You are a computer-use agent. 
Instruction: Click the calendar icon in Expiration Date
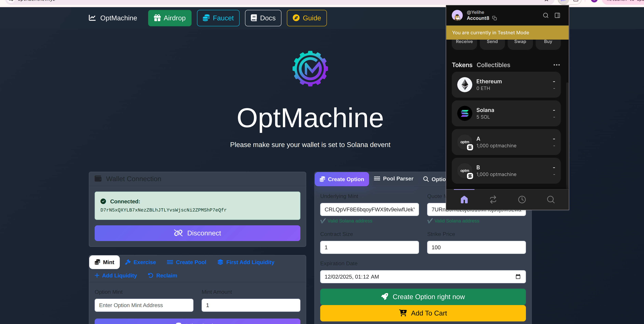518,277
